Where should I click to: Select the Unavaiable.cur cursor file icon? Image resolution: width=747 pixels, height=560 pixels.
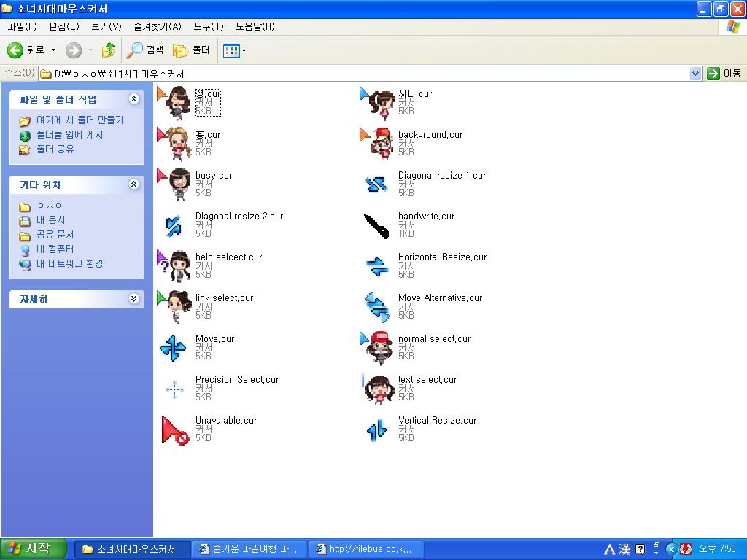click(174, 430)
